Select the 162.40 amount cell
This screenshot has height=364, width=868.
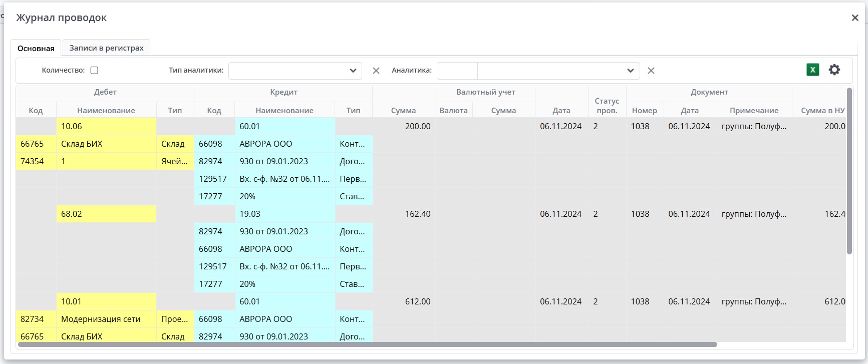pyautogui.click(x=403, y=214)
